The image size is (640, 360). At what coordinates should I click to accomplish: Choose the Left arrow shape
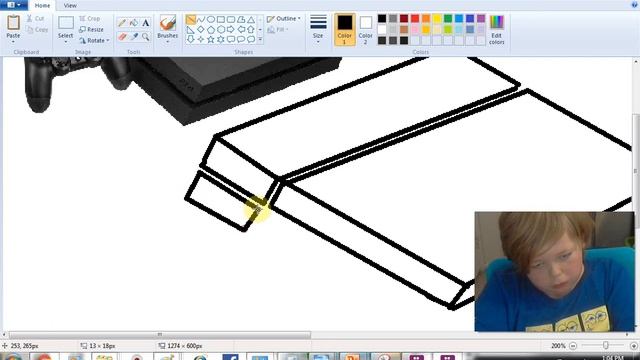coord(241,30)
